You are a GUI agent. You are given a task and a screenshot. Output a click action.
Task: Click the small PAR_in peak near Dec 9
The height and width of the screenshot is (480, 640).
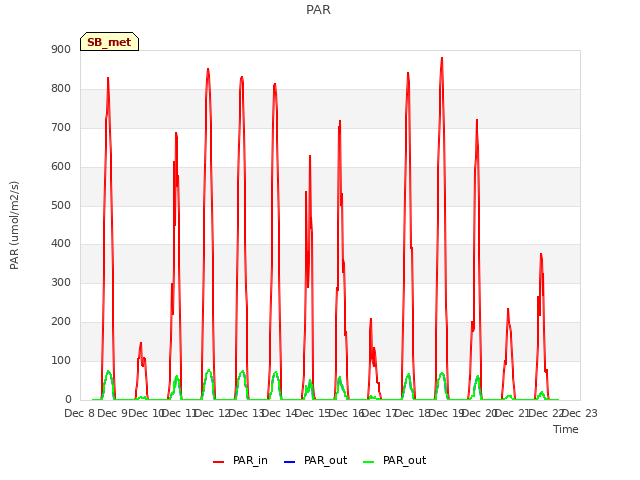[141, 343]
